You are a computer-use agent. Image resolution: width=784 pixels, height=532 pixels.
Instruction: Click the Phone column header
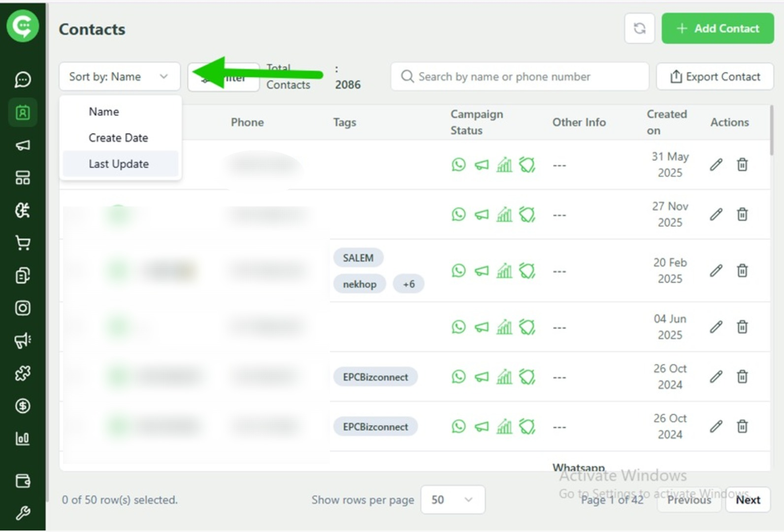point(247,122)
